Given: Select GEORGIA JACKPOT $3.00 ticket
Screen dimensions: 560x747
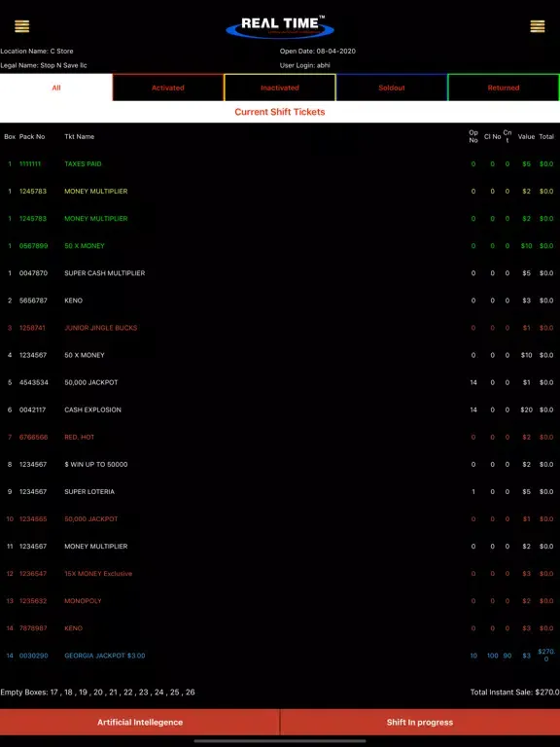Looking at the screenshot, I should [280, 656].
